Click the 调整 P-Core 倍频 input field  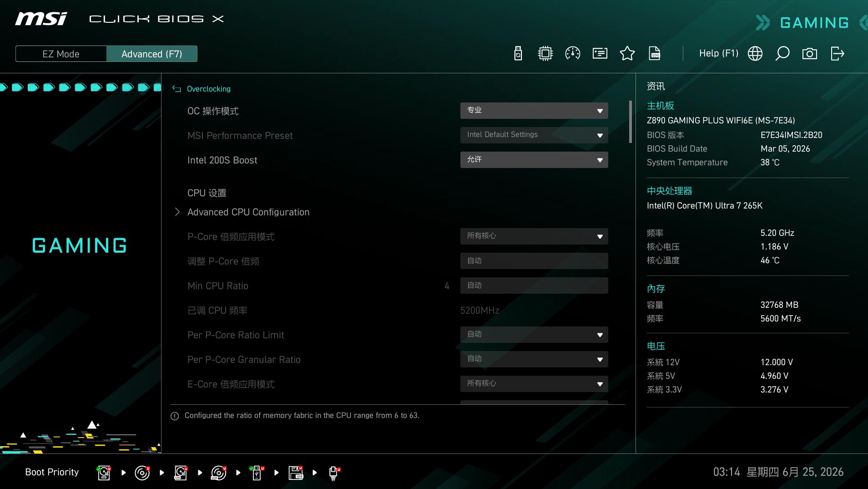pos(534,261)
